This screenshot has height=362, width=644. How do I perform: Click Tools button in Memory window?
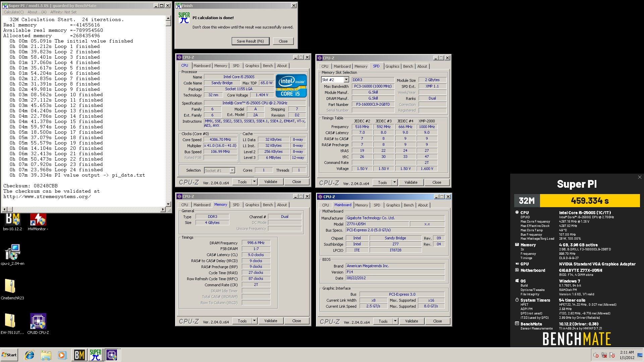pyautogui.click(x=242, y=321)
